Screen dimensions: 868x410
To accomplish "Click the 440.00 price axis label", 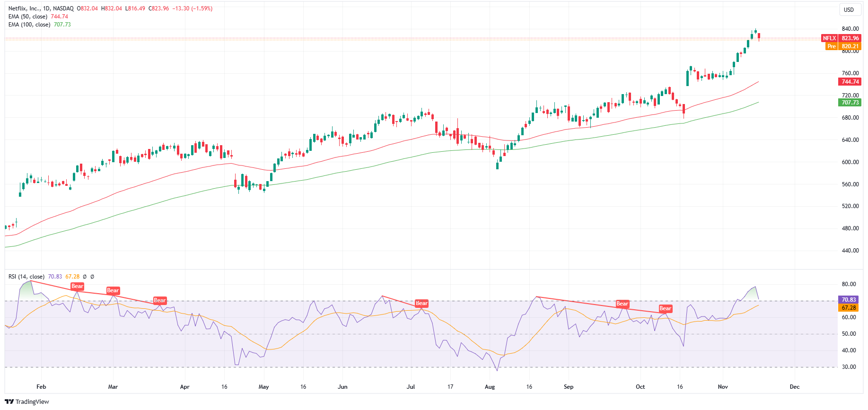I will [850, 251].
